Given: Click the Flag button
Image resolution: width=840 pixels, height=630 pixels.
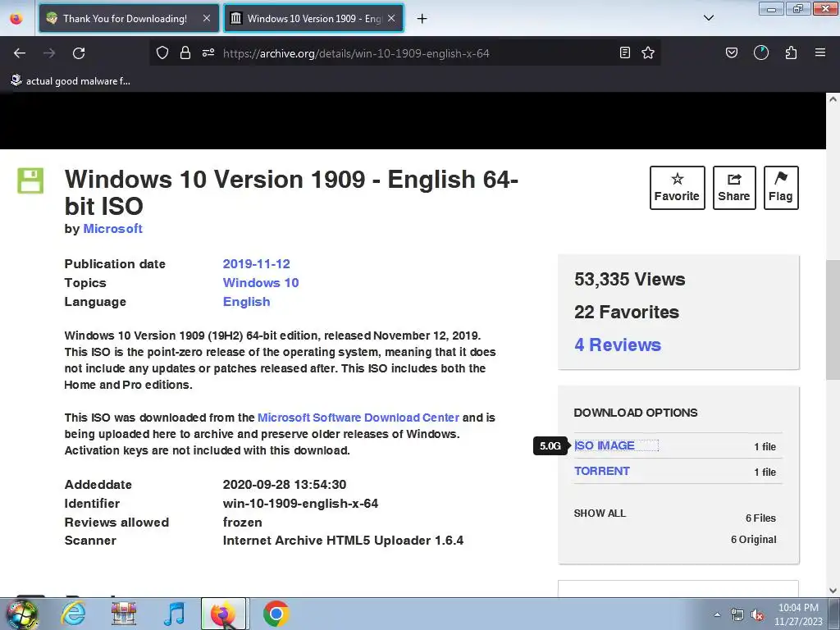Looking at the screenshot, I should (x=781, y=188).
